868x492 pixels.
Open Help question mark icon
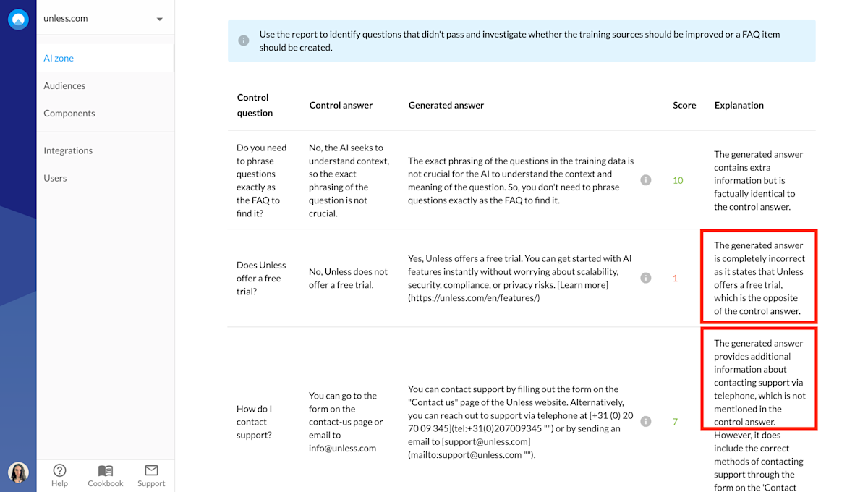coord(59,471)
